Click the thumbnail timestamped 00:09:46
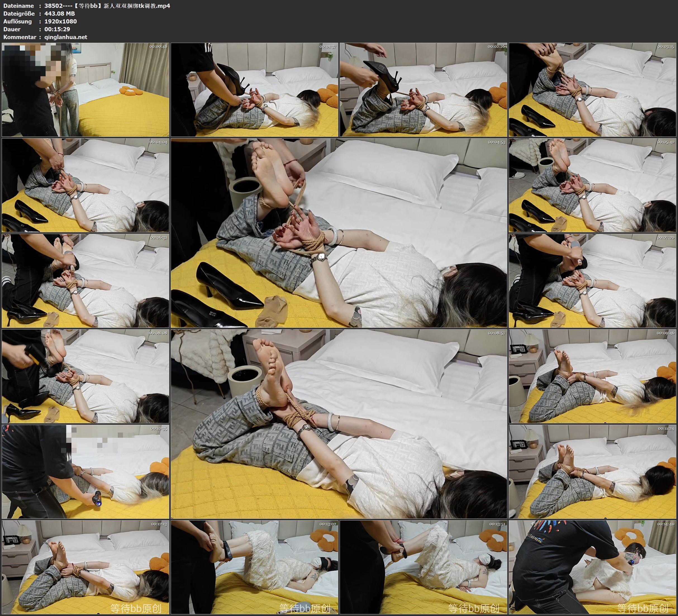 pyautogui.click(x=593, y=376)
